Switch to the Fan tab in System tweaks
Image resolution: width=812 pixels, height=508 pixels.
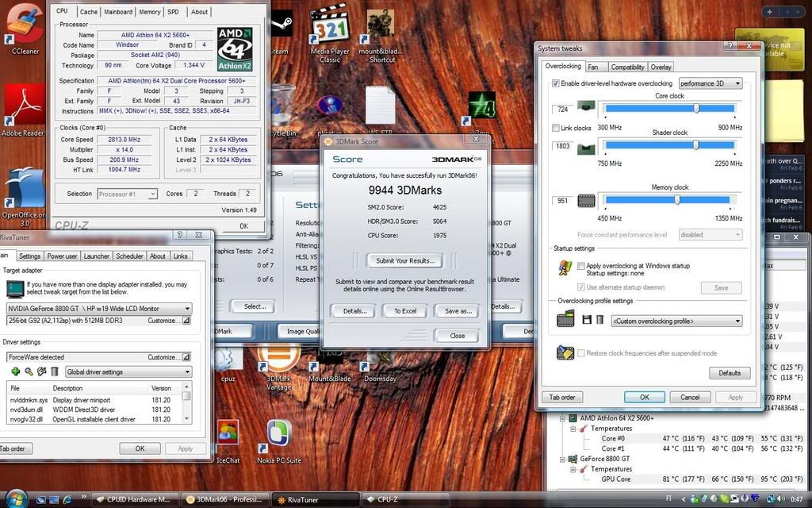click(593, 67)
